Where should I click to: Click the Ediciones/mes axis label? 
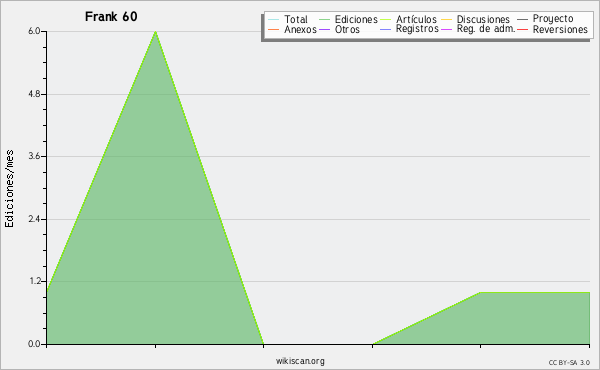pyautogui.click(x=9, y=189)
